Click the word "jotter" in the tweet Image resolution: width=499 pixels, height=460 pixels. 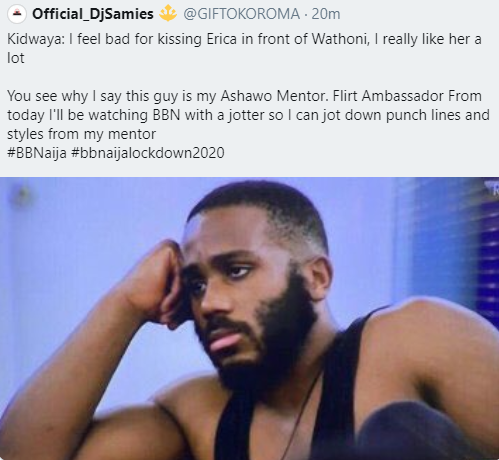tap(246, 116)
